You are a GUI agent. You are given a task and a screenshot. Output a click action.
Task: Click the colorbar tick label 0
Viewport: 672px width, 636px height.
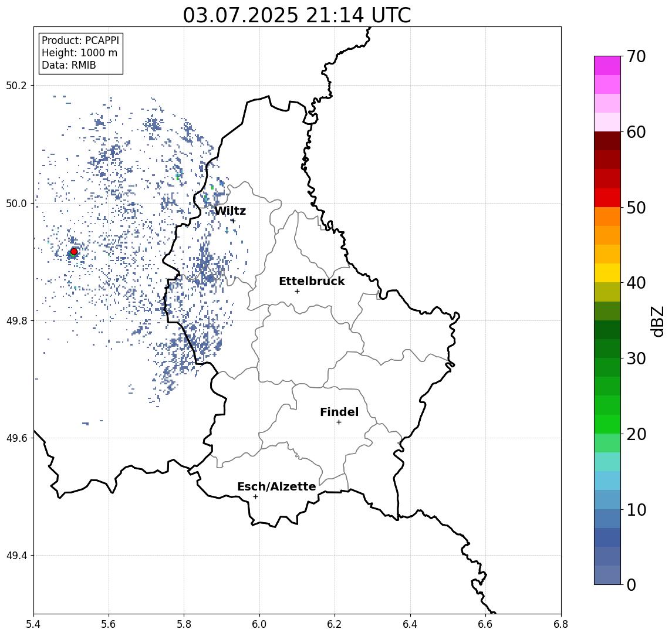tap(632, 585)
